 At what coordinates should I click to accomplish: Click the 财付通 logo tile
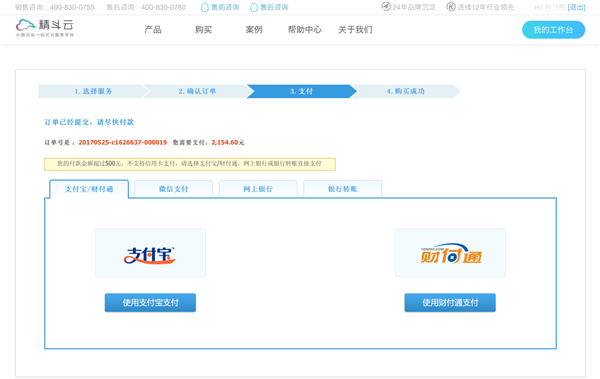pos(450,253)
